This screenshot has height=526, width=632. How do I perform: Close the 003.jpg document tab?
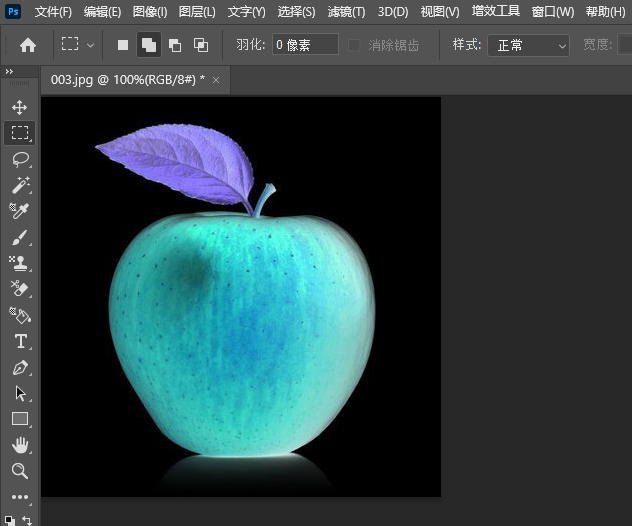click(216, 80)
